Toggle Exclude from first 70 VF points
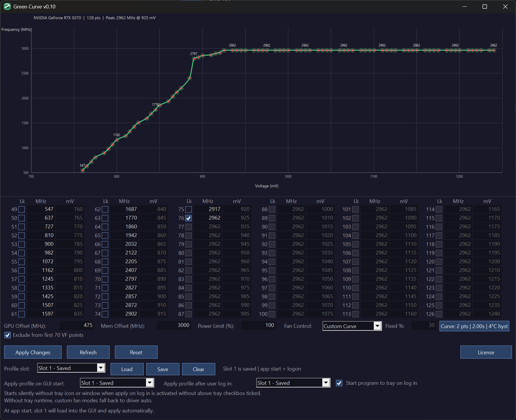 tap(8, 335)
